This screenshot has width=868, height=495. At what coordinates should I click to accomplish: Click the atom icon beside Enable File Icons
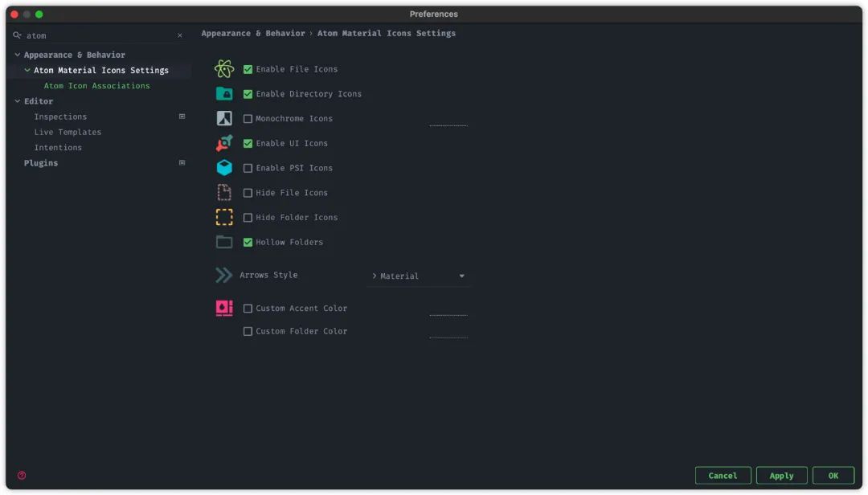pyautogui.click(x=224, y=69)
